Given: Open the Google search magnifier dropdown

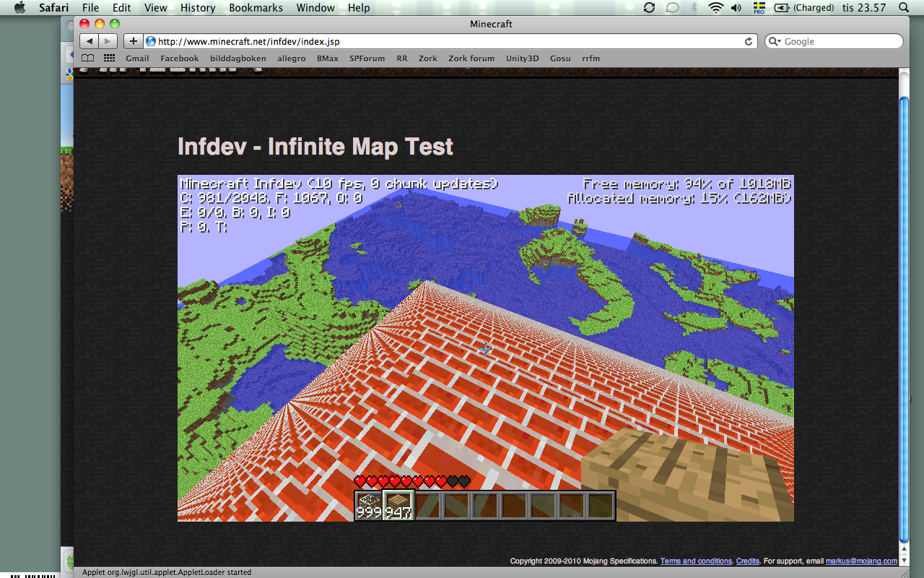Looking at the screenshot, I should click(775, 42).
